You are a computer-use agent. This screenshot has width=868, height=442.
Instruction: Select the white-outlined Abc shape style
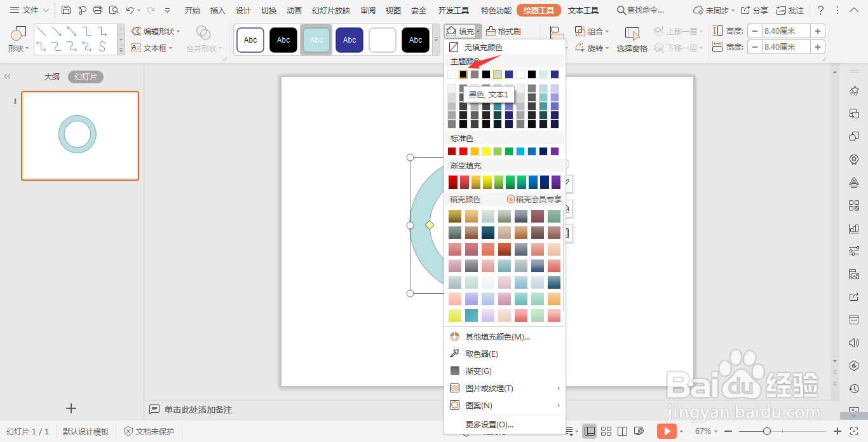250,40
